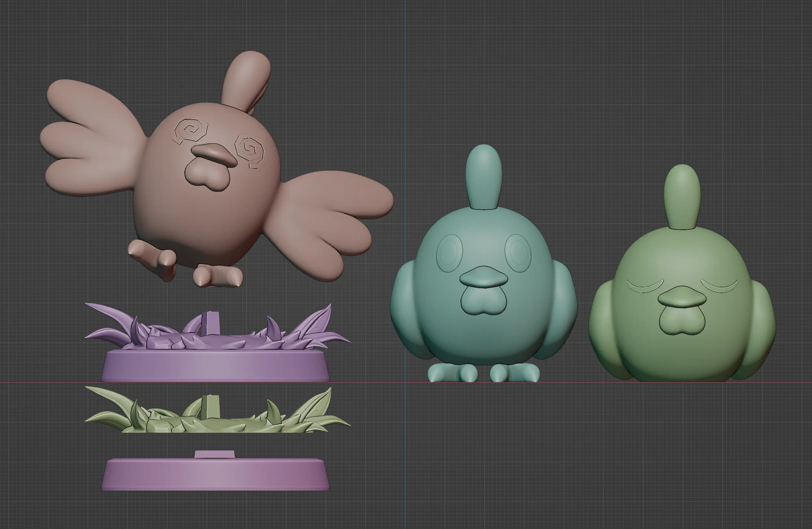This screenshot has width=812, height=529.
Task: Select the upper purple round base
Action: click(x=216, y=366)
